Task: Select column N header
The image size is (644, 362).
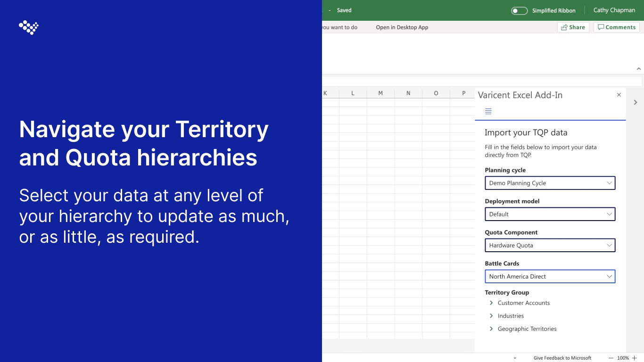Action: 408,93
